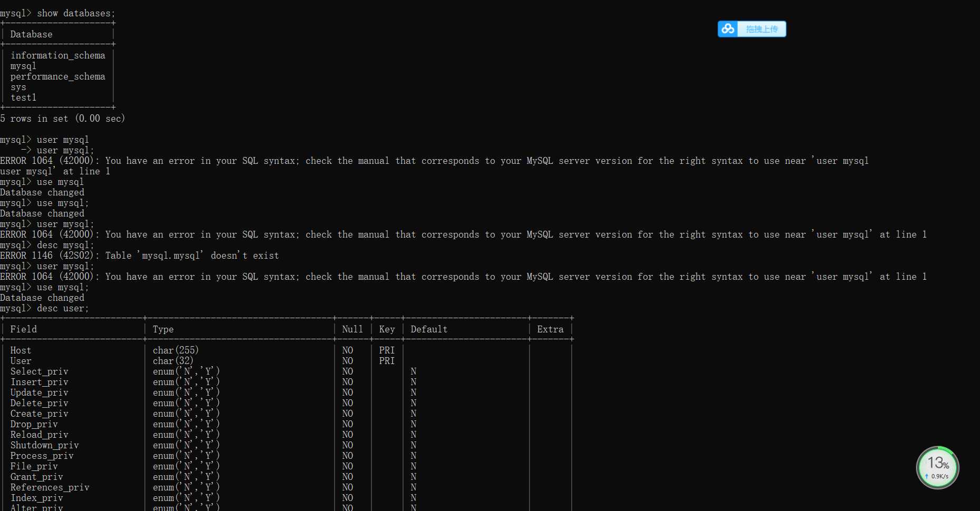
Task: Select the 'Reload_priv' field name
Action: (40, 435)
